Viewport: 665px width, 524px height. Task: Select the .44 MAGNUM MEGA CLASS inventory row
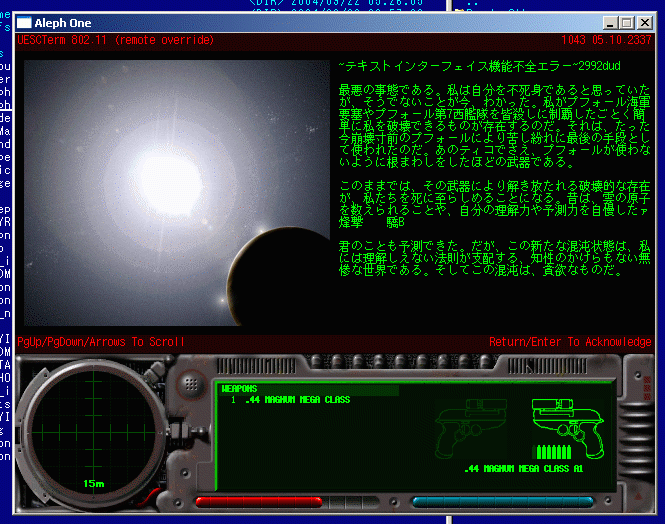pyautogui.click(x=291, y=400)
